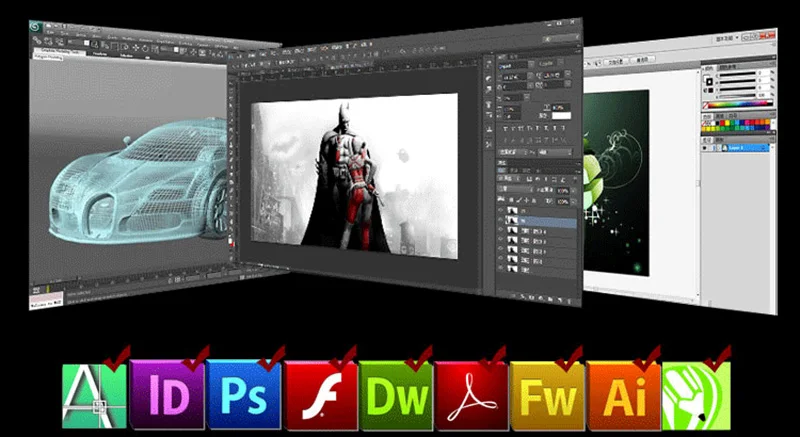
Task: Click the white text color swatch in Photoshop
Action: 561,115
